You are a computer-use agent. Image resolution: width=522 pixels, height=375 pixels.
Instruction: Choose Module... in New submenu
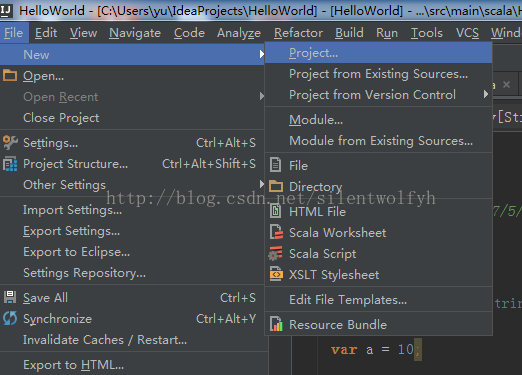click(379, 120)
